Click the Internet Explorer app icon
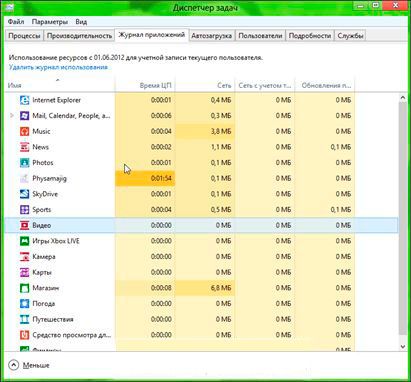Viewport: 411px width, 382px height. click(x=24, y=100)
